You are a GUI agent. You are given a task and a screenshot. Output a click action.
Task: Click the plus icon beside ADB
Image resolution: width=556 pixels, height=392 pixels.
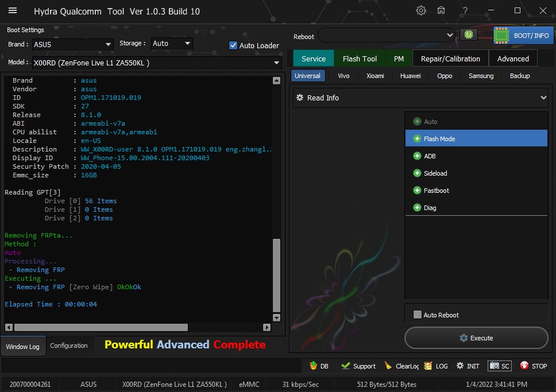418,156
